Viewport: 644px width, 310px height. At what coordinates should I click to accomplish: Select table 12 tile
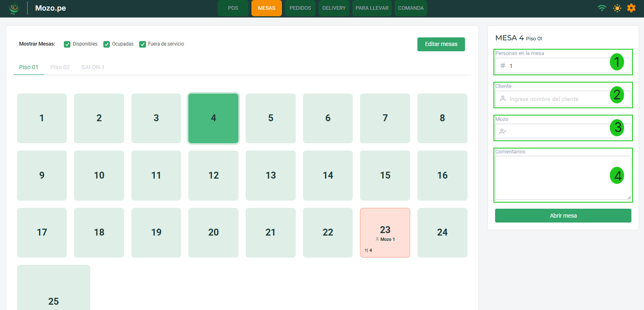pos(213,175)
